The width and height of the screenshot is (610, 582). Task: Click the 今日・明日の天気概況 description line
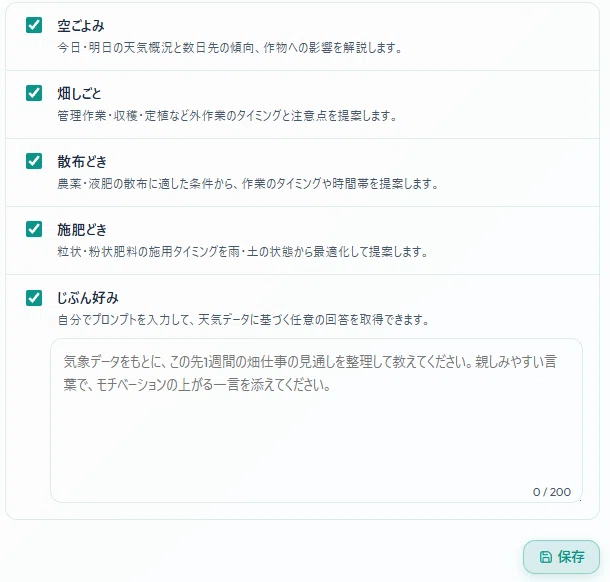(x=230, y=48)
